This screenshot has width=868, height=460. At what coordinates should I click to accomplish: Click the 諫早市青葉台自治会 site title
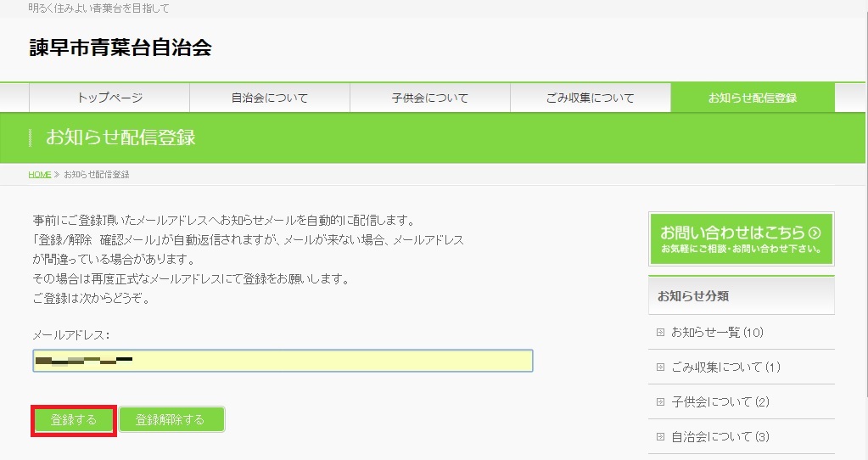[x=120, y=48]
